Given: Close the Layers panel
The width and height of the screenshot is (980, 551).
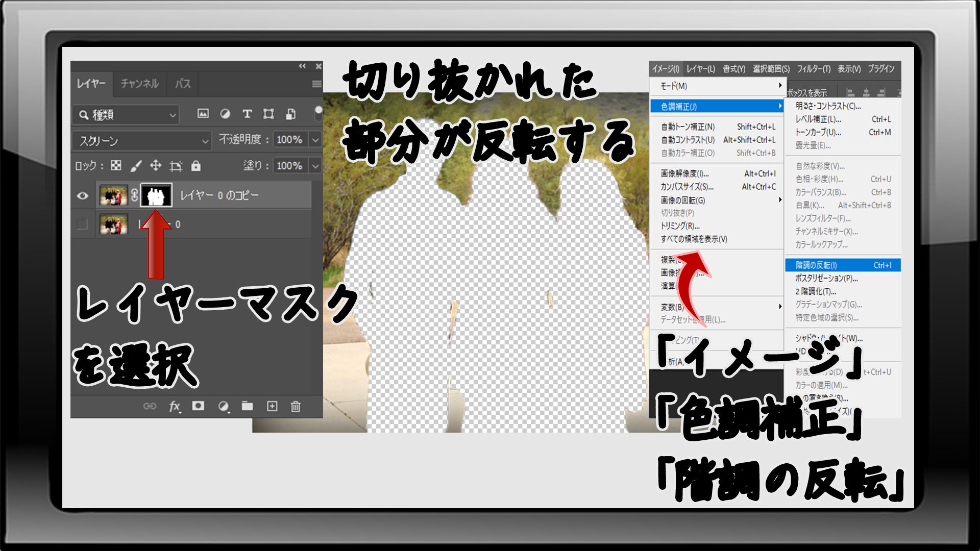Looking at the screenshot, I should coord(318,66).
